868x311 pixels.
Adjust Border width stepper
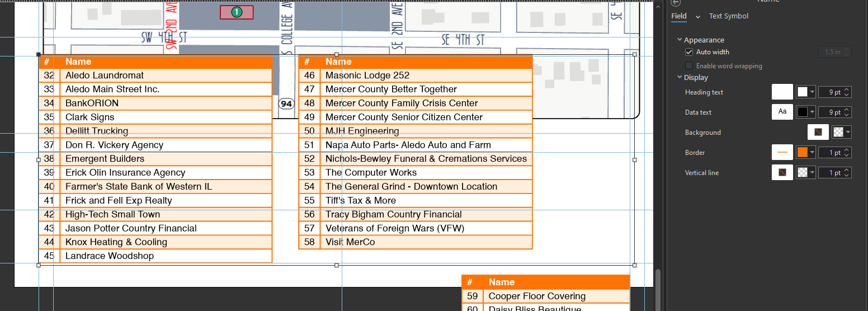(x=847, y=152)
